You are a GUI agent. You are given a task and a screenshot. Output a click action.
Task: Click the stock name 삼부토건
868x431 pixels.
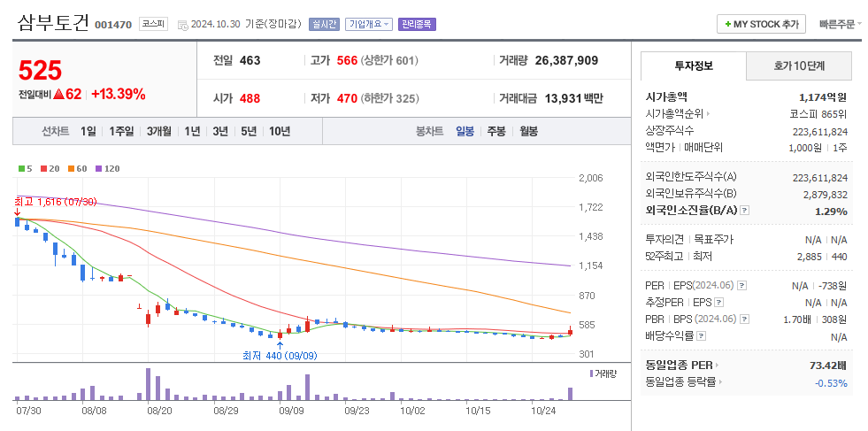tap(52, 23)
